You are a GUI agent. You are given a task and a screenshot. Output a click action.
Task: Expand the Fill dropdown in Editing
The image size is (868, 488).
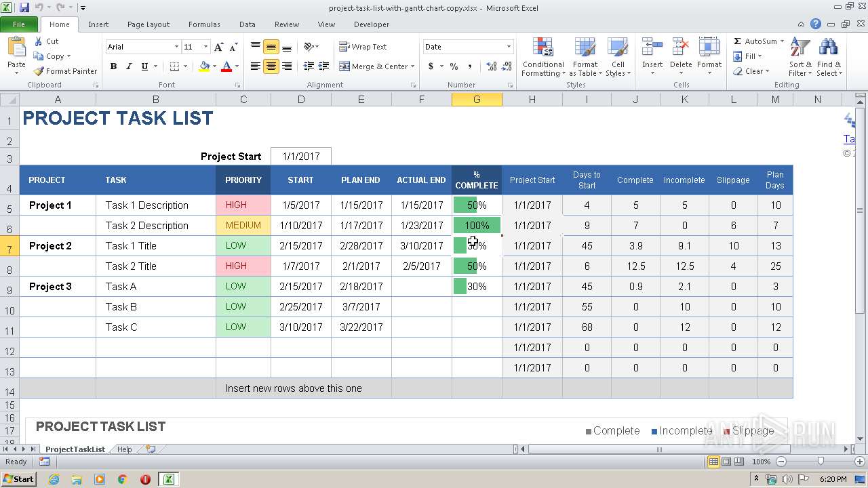point(759,56)
